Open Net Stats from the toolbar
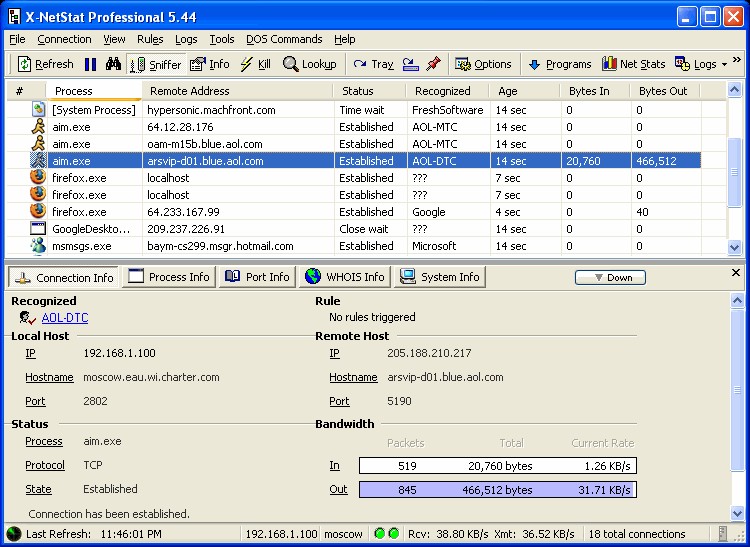Screen dimensions: 750x547 (x=633, y=64)
